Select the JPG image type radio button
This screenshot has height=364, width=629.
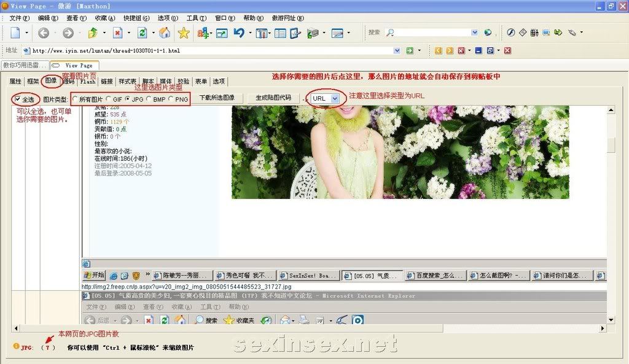(128, 99)
